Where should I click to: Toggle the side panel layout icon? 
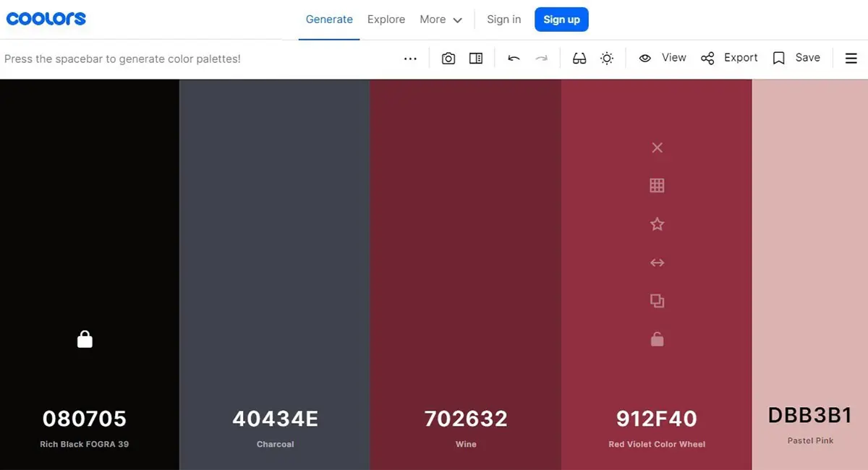click(476, 59)
